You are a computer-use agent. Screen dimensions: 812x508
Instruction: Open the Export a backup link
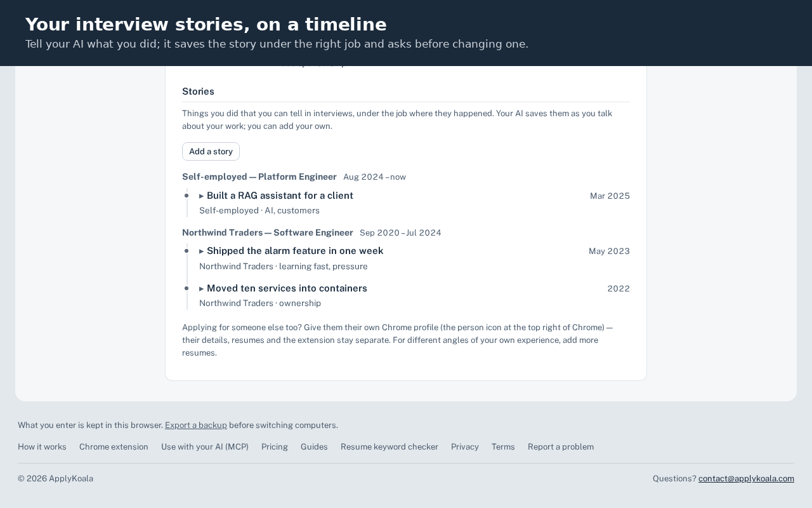pyautogui.click(x=196, y=425)
